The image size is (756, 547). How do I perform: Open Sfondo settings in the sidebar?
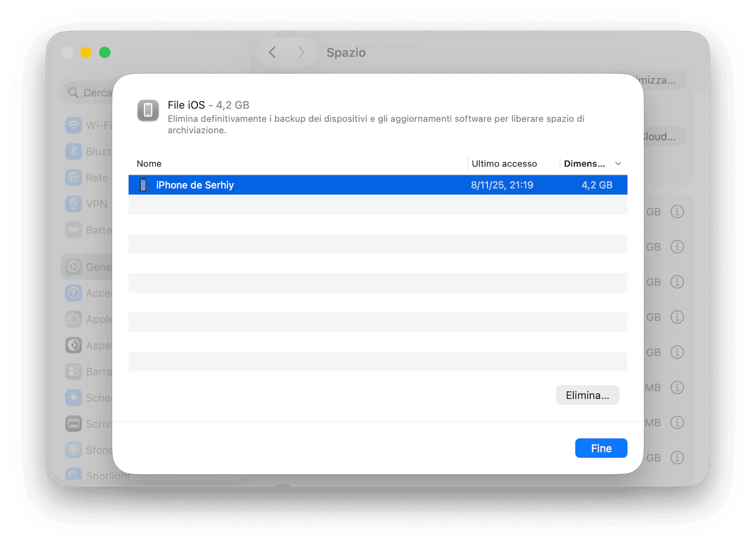[x=89, y=450]
